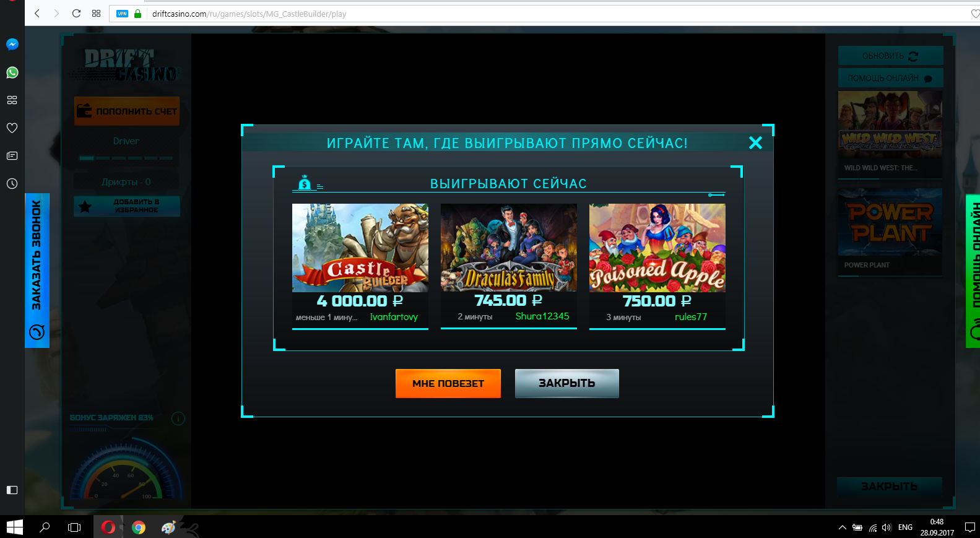Open bookmarks heart icon in the sidebar
Screen dimensions: 980x538
point(12,128)
